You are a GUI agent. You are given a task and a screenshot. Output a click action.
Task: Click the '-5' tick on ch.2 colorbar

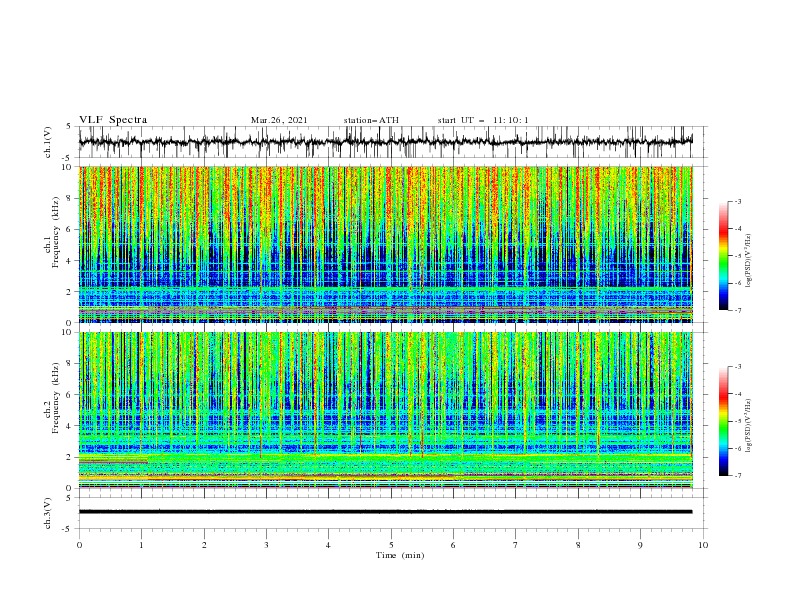point(737,421)
